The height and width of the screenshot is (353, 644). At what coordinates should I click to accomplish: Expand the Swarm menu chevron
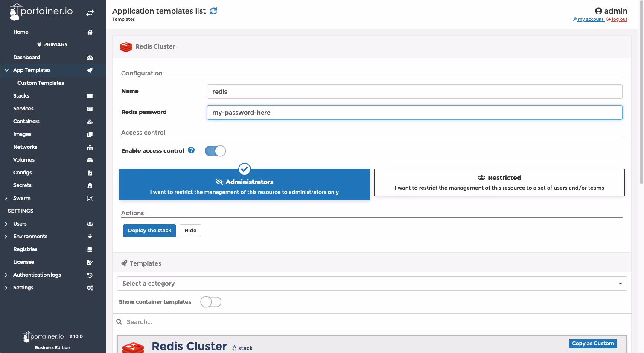pyautogui.click(x=6, y=198)
